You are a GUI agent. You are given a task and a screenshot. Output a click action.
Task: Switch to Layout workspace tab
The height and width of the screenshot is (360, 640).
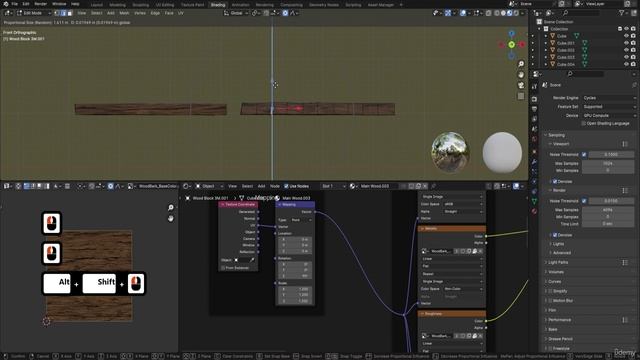click(97, 5)
